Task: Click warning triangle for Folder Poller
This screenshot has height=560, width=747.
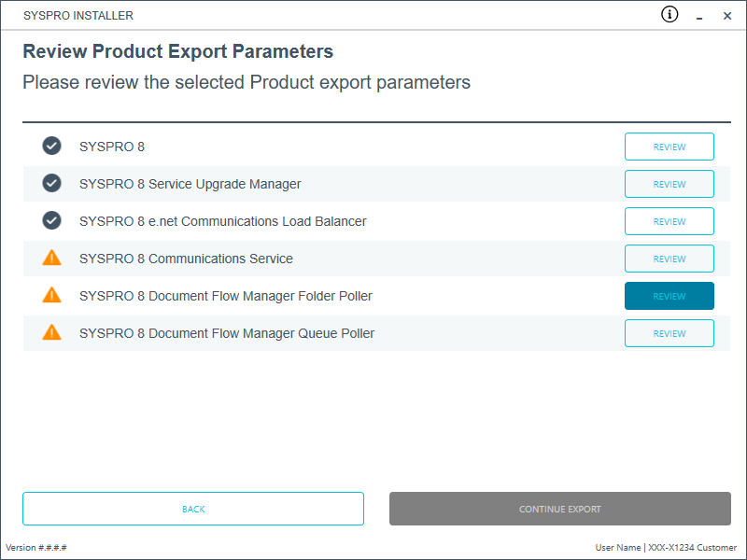Action: pos(51,296)
